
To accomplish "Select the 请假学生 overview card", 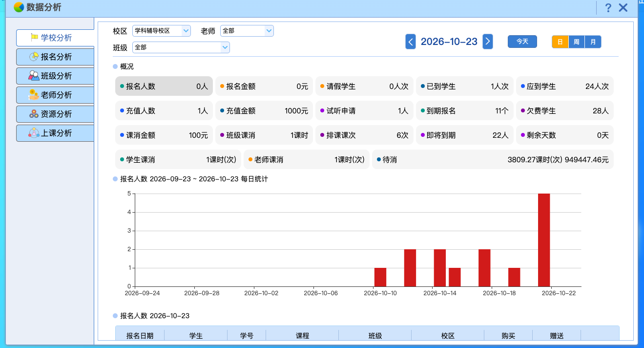I will coord(364,86).
